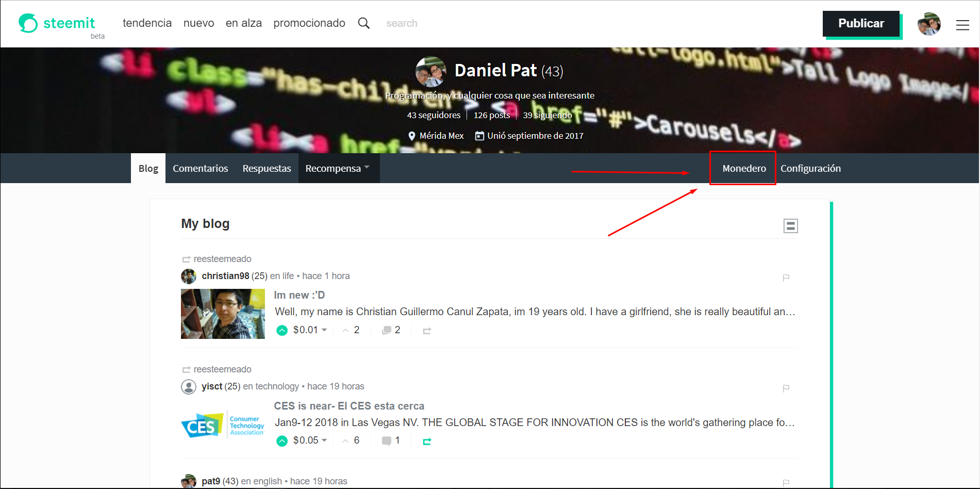Open christian98's post photo thumbnail
980x489 pixels.
223,314
